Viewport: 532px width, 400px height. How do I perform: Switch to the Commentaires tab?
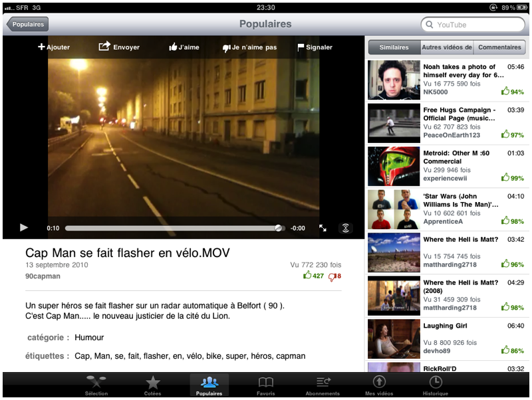pos(499,47)
